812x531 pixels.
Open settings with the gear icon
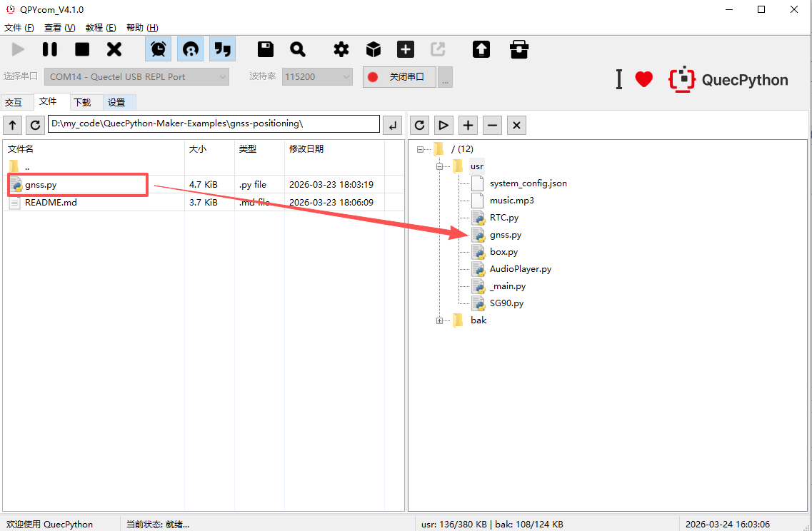pos(341,49)
